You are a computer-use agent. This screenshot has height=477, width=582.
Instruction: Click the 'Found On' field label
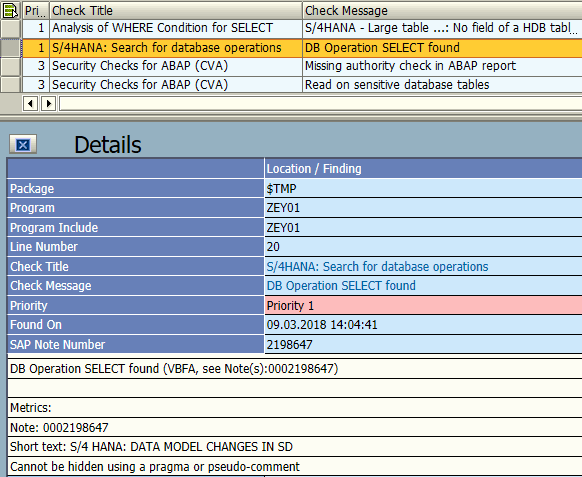click(135, 325)
